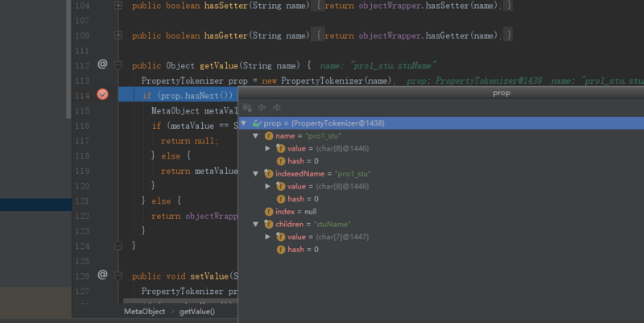The width and height of the screenshot is (644, 323).
Task: Select hash = 0 under children
Action: (441, 250)
